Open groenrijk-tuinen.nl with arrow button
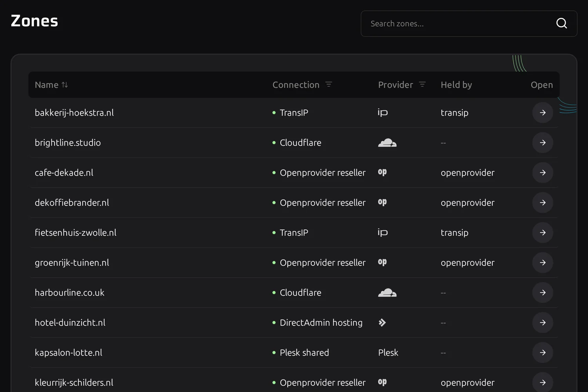 click(x=543, y=263)
